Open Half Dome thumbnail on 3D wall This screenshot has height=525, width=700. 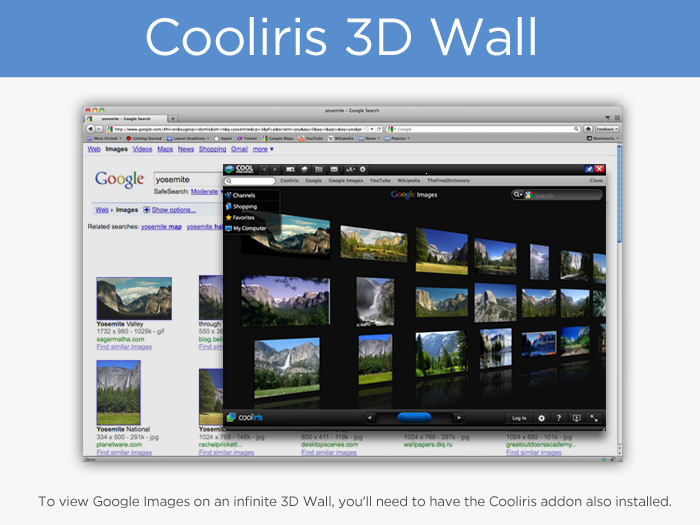(495, 302)
